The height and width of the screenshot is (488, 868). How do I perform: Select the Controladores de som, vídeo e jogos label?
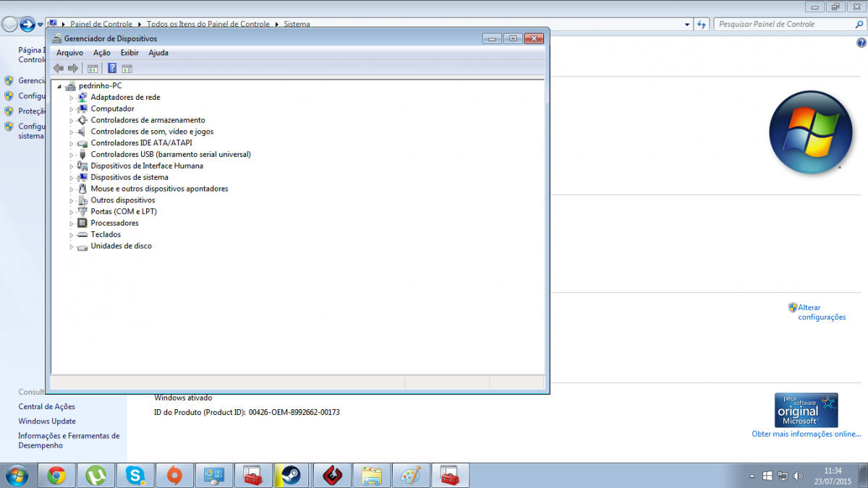[152, 132]
